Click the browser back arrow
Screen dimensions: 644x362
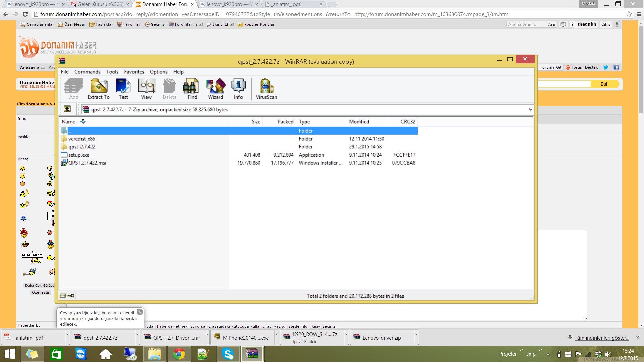point(6,14)
